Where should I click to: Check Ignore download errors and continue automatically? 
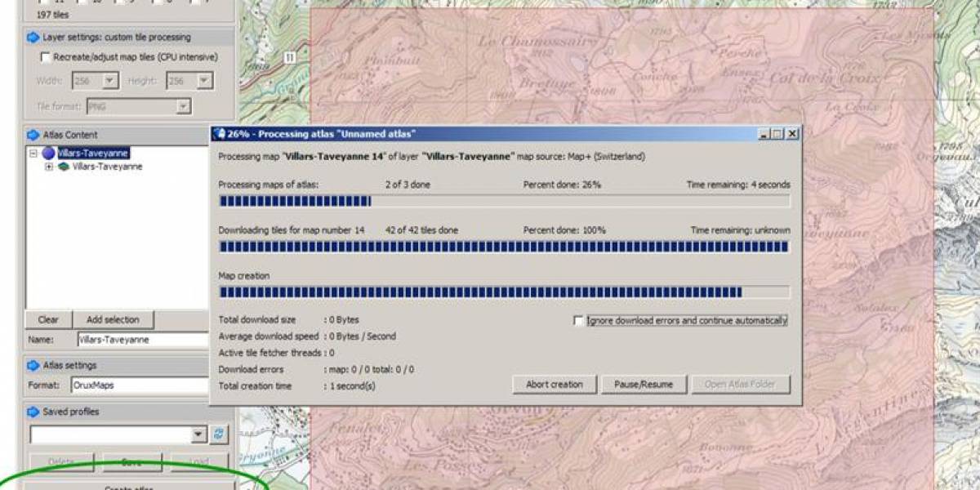tap(579, 321)
